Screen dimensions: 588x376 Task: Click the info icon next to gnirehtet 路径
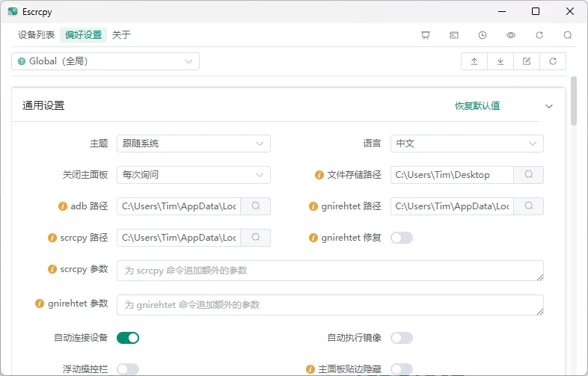pos(313,206)
